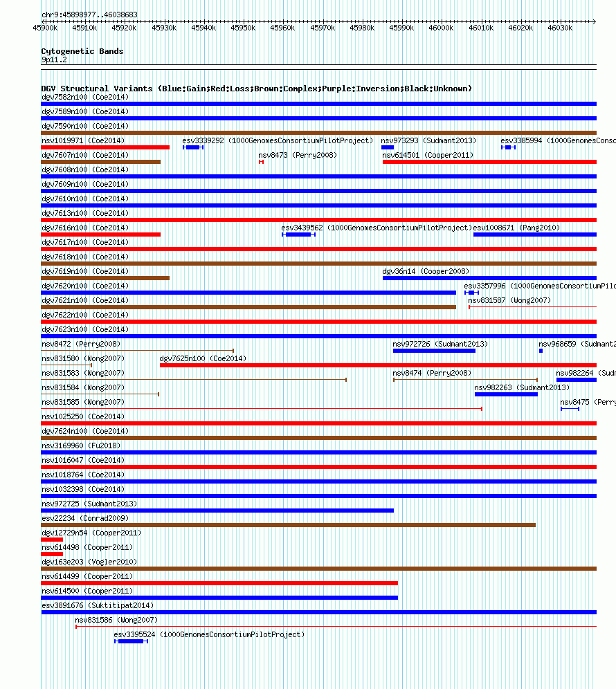The image size is (616, 689).
Task: Click the blue bar under nsv982264
Action: [577, 379]
